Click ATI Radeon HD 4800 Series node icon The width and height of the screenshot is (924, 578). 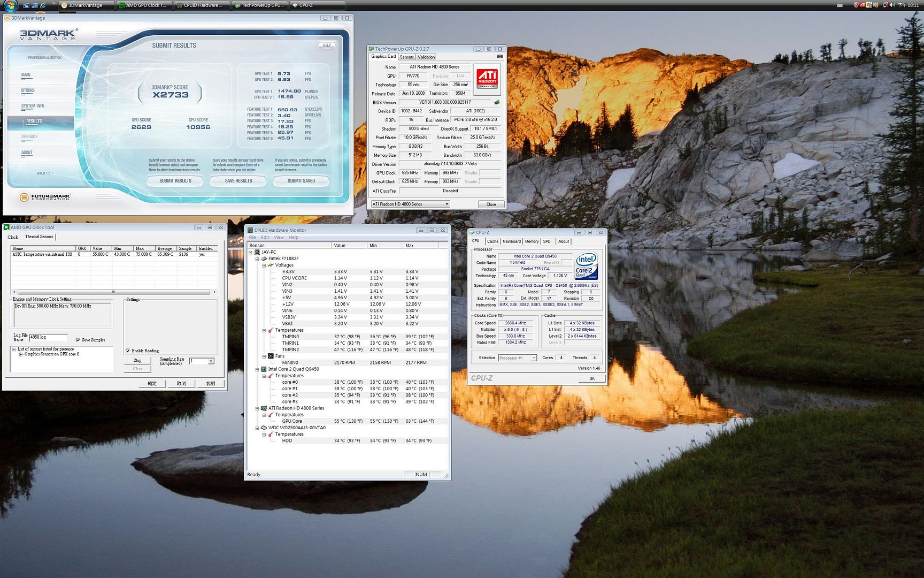point(264,408)
